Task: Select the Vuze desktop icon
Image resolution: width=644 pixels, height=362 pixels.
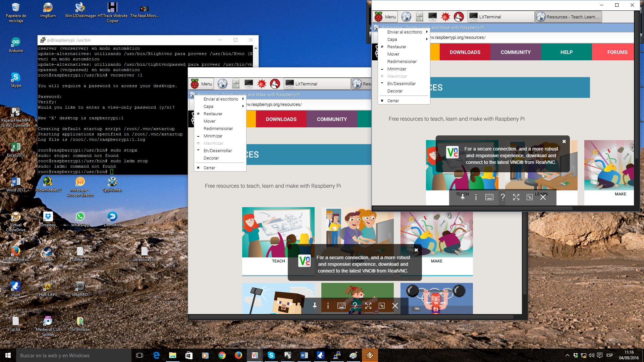Action: click(x=16, y=289)
